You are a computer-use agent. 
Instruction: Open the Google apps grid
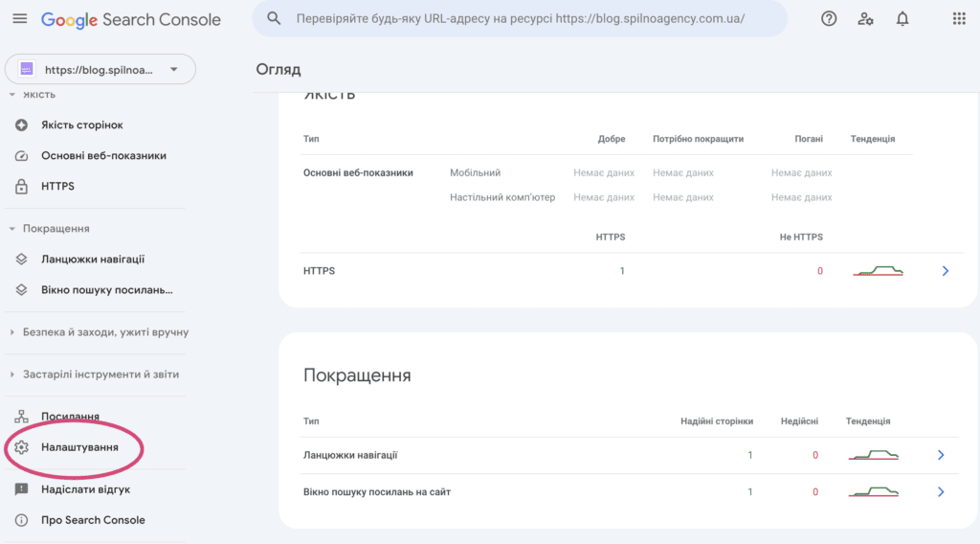pos(959,19)
